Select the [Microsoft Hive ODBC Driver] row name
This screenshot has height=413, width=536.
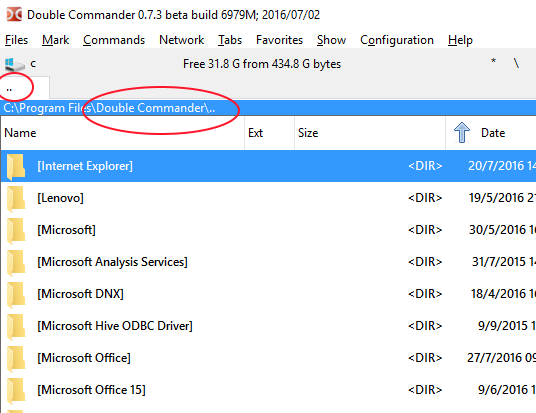[x=115, y=326]
